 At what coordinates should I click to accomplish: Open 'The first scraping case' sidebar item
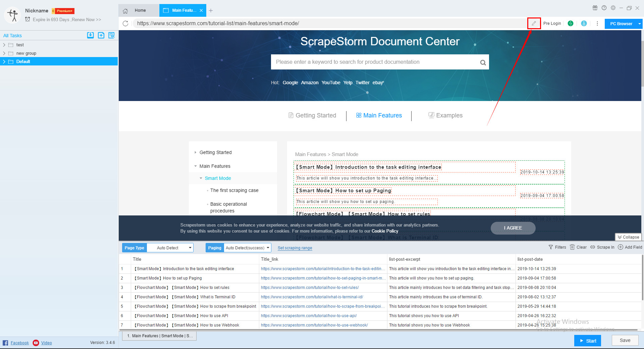[x=234, y=190]
